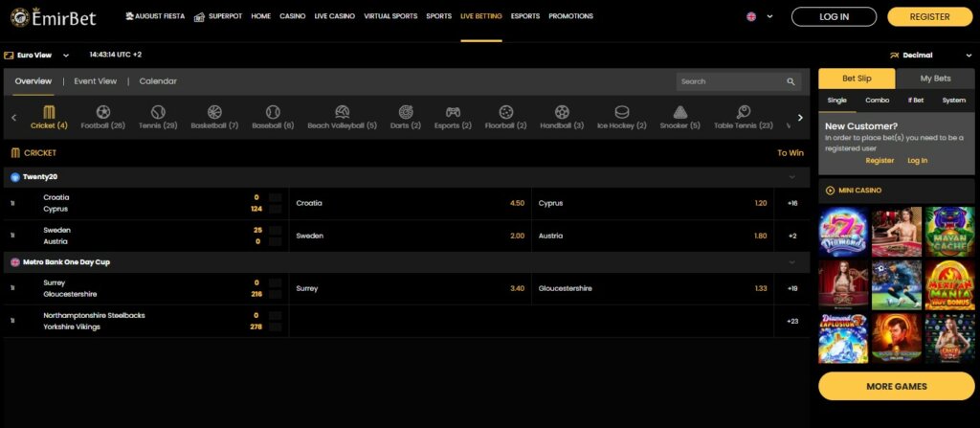Select the Single bet type tab

point(836,101)
